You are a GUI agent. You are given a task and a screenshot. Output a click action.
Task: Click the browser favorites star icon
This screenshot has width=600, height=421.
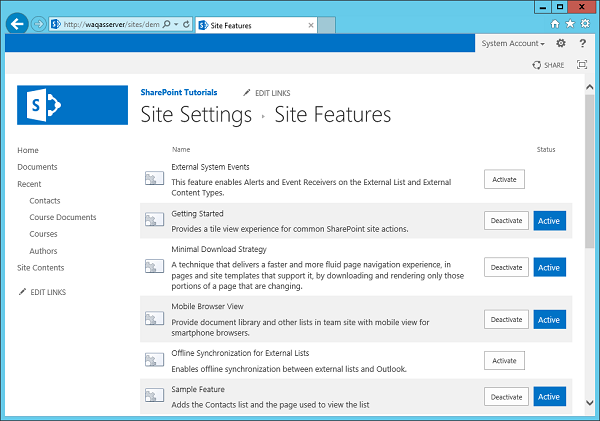tap(570, 22)
